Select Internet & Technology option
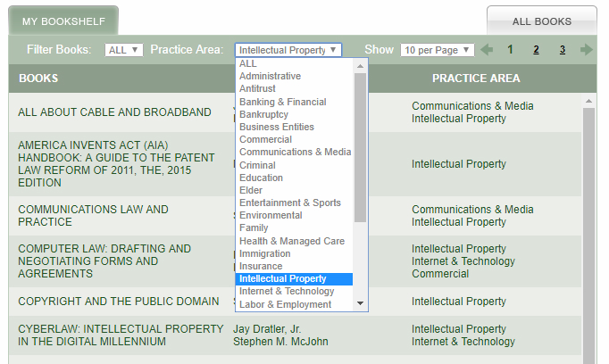The width and height of the screenshot is (609, 364). 287,292
